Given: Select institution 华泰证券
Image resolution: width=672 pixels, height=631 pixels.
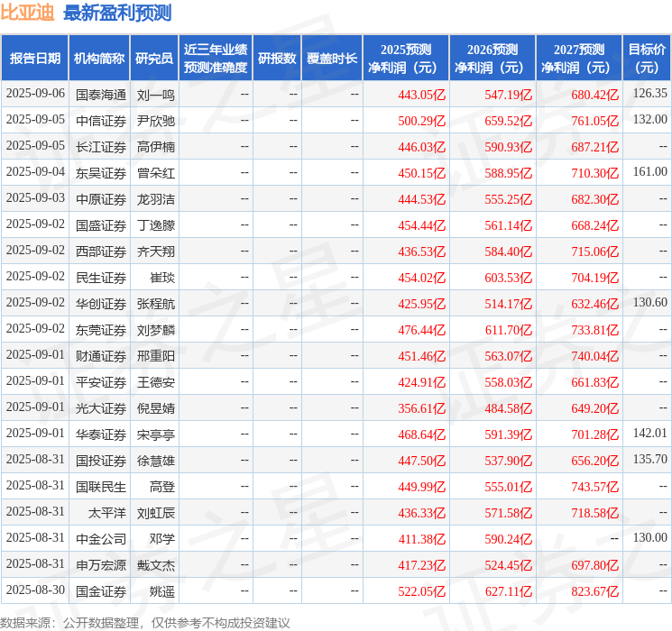Looking at the screenshot, I should [101, 434].
